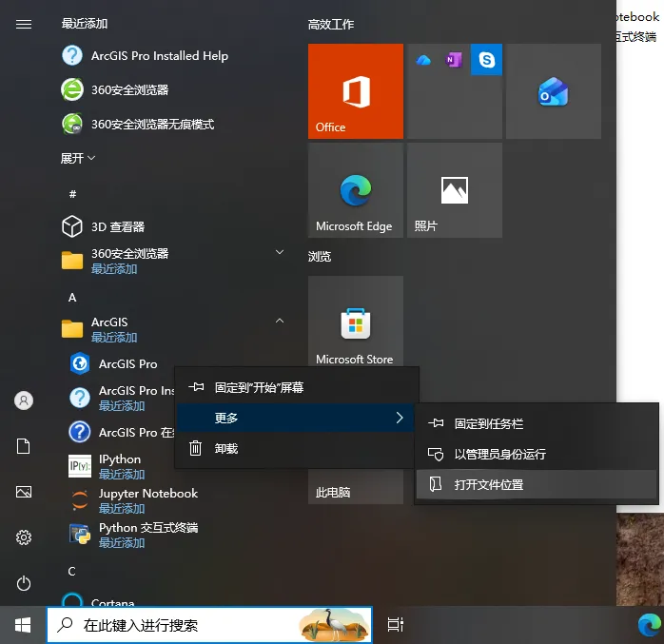Viewport: 664px width, 644px height.
Task: Open the Skype tile
Action: pyautogui.click(x=486, y=60)
